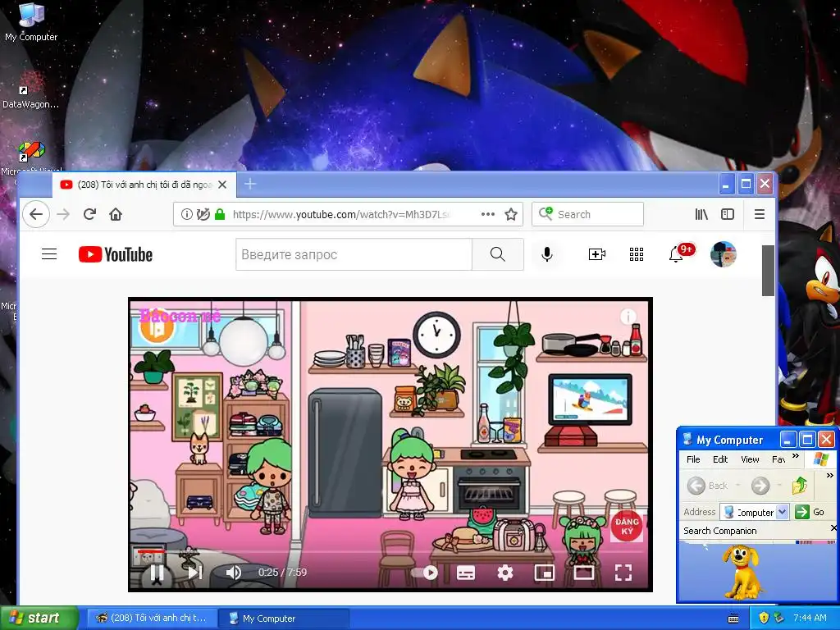The width and height of the screenshot is (840, 630).
Task: Select the (208) Tôi với anh chị tab
Action: pos(144,185)
